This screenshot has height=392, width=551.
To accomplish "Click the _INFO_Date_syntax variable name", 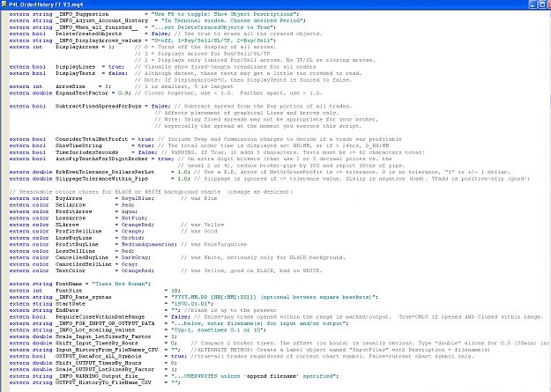I will (x=84, y=297).
